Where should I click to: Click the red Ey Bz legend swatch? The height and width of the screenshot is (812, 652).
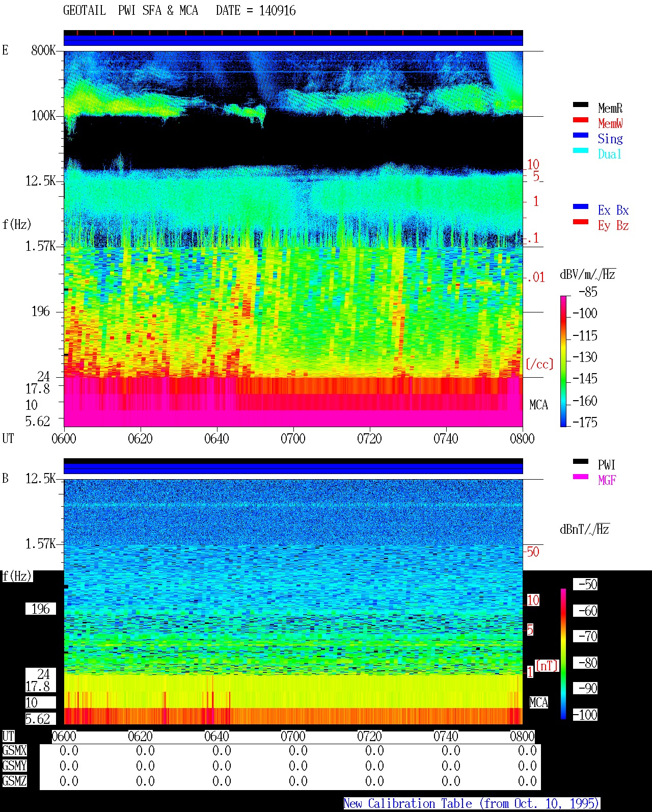581,222
